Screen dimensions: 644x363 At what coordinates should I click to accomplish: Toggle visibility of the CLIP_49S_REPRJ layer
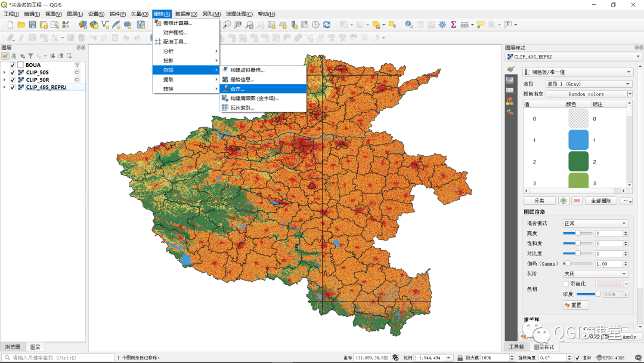coord(13,87)
